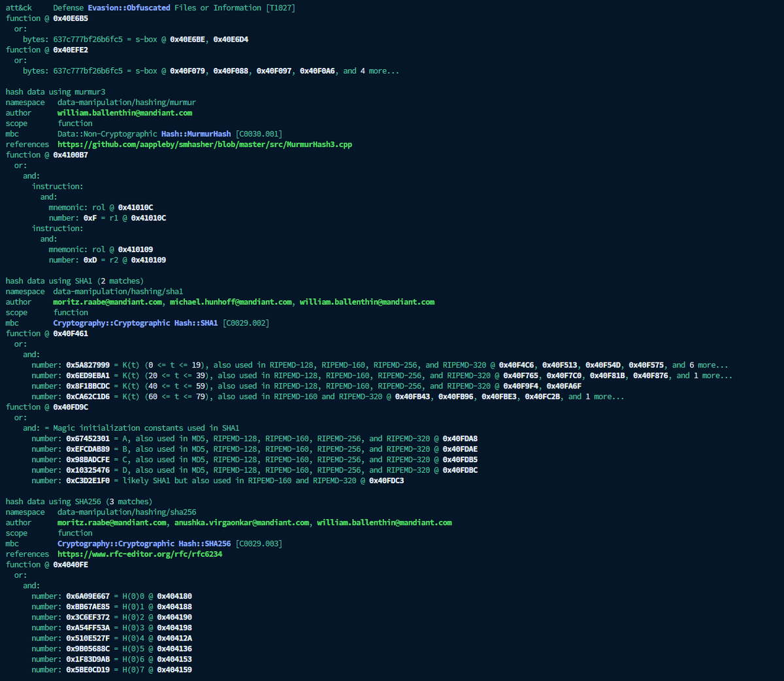784x681 pixels.
Task: Click function address 0x40E6B5
Action: 71,18
